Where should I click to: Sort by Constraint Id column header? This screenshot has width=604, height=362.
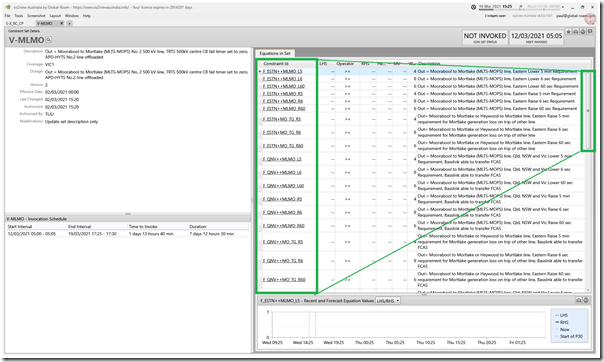(276, 64)
